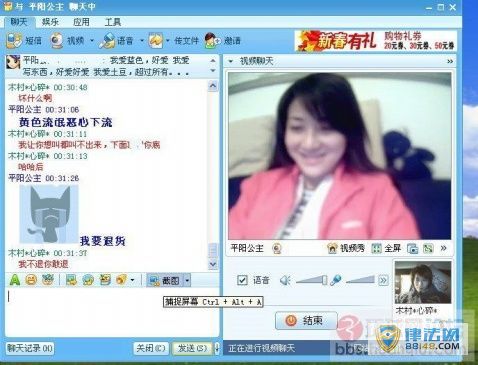Open the 邀请 invite contact icon
This screenshot has height=365, width=478.
(212, 40)
